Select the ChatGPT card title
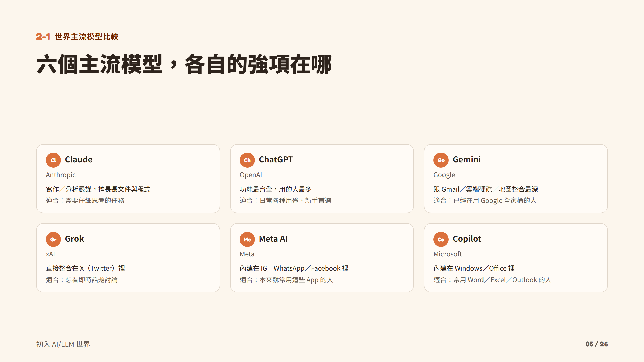The width and height of the screenshot is (644, 362). point(276,160)
